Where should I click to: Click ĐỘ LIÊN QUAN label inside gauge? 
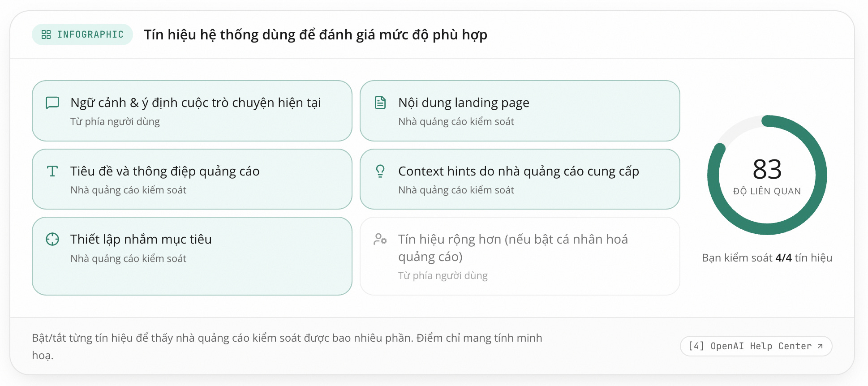767,191
